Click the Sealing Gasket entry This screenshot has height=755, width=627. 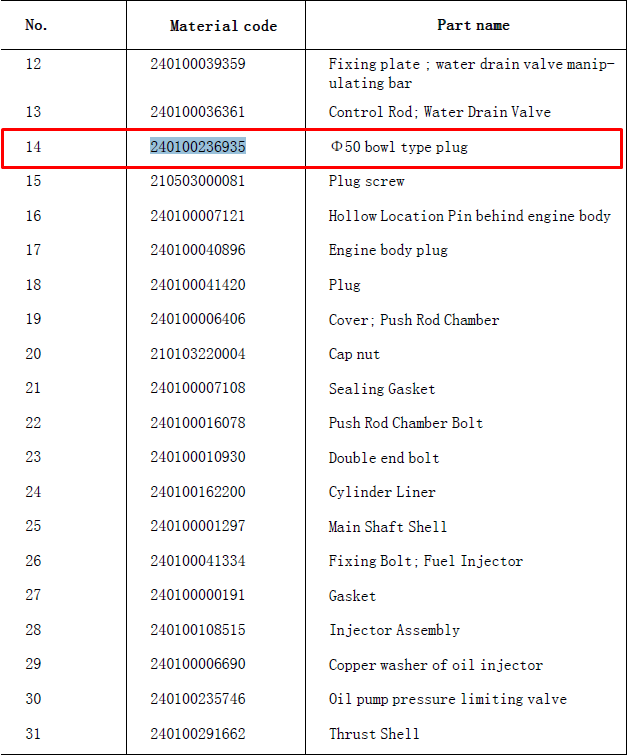(382, 389)
